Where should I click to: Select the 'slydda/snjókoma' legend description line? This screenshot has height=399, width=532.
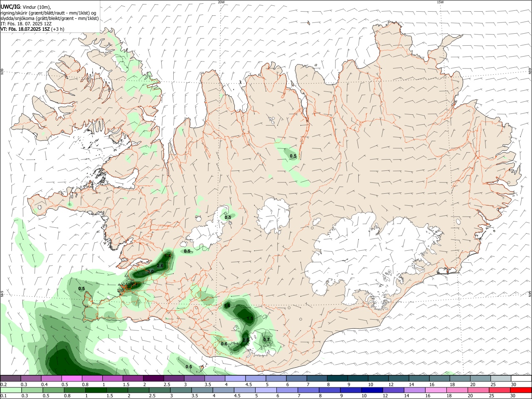pos(49,18)
